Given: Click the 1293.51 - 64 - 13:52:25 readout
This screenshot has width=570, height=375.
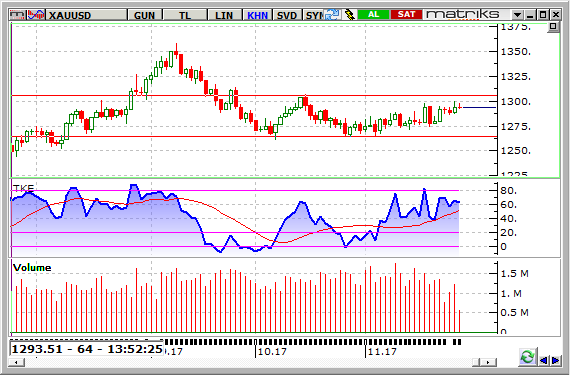Looking at the screenshot, I should [x=87, y=349].
